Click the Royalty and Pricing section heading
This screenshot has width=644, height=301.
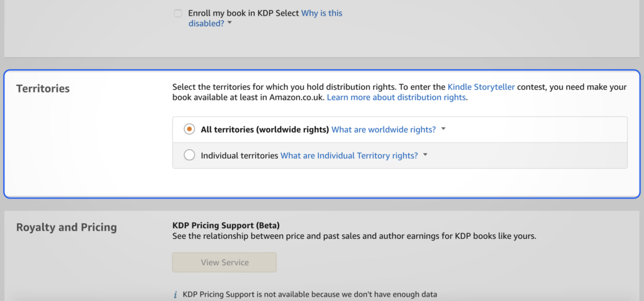[66, 227]
